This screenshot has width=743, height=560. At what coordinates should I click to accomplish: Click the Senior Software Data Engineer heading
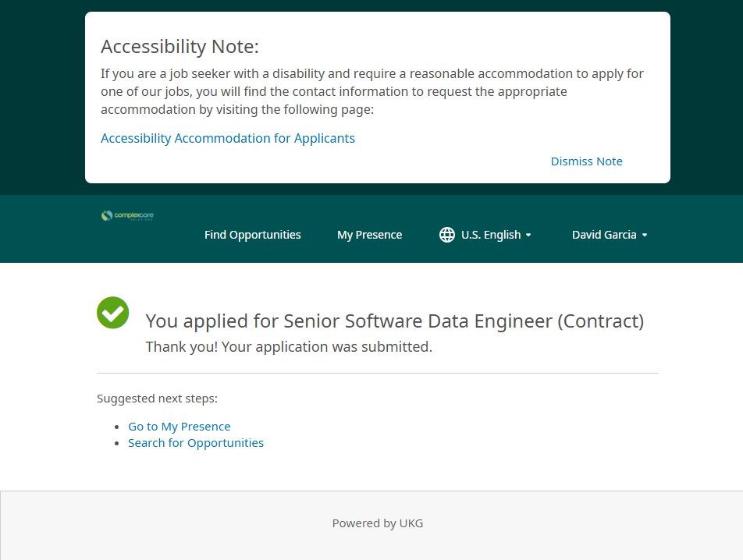(x=395, y=321)
